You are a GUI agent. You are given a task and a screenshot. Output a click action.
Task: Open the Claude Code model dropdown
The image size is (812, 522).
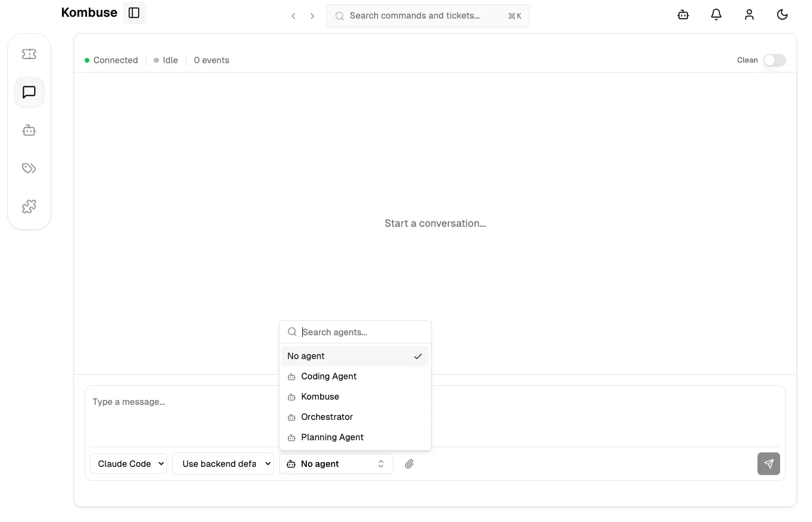coord(128,463)
